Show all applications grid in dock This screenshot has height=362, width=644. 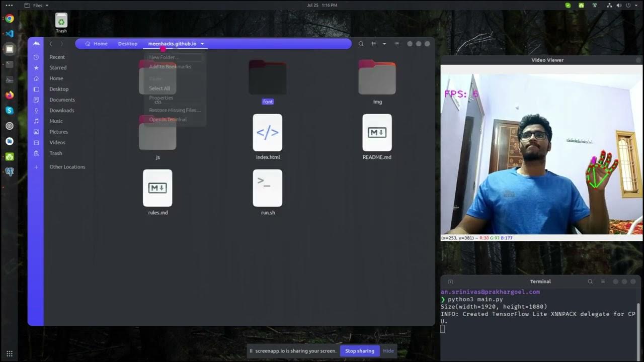(9, 353)
